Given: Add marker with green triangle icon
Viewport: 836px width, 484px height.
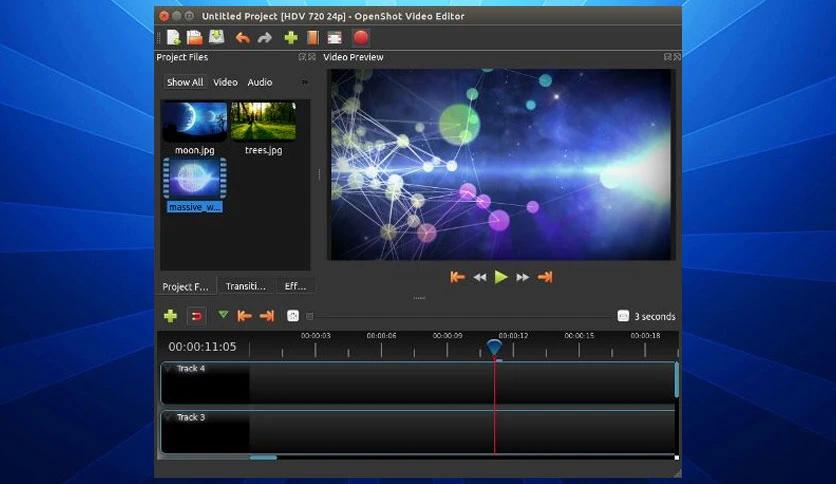Looking at the screenshot, I should point(223,315).
